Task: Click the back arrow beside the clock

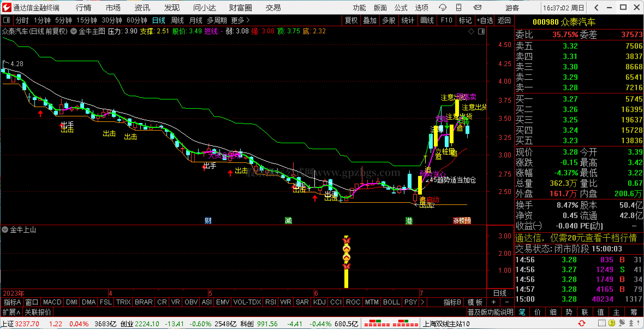Action: 597,8
